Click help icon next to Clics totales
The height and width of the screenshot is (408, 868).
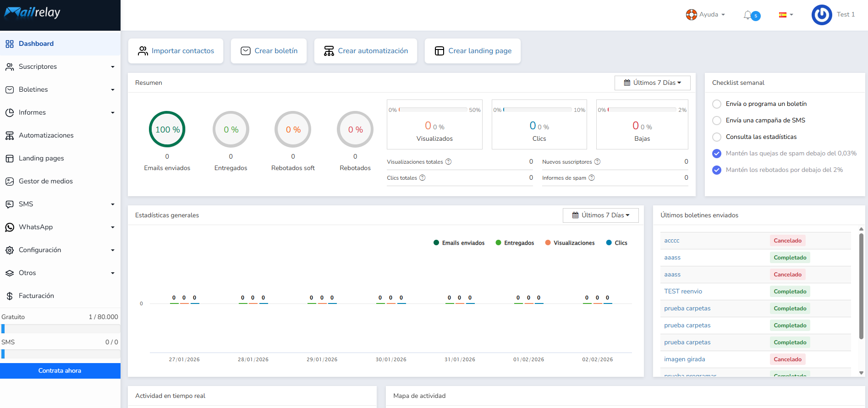tap(423, 178)
